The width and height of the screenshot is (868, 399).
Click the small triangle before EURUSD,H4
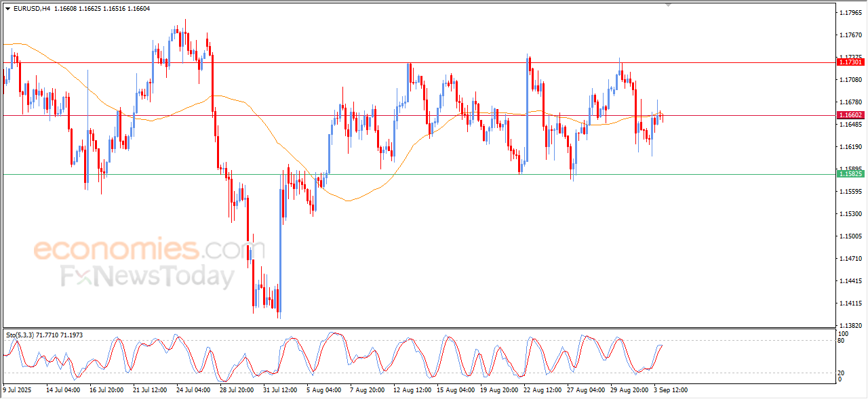pyautogui.click(x=7, y=9)
